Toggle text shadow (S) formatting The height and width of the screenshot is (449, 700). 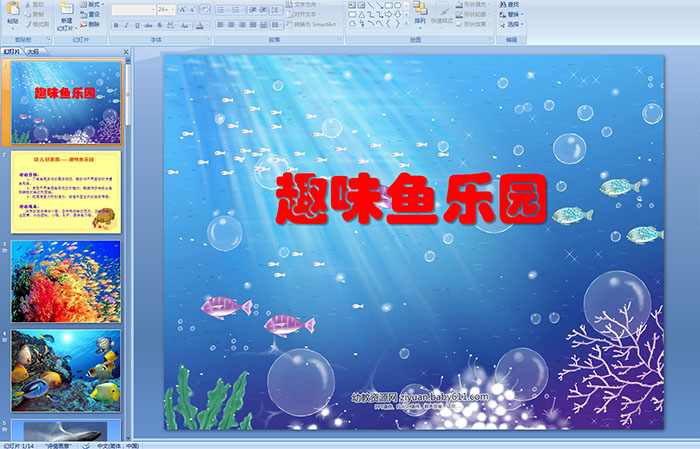159,25
